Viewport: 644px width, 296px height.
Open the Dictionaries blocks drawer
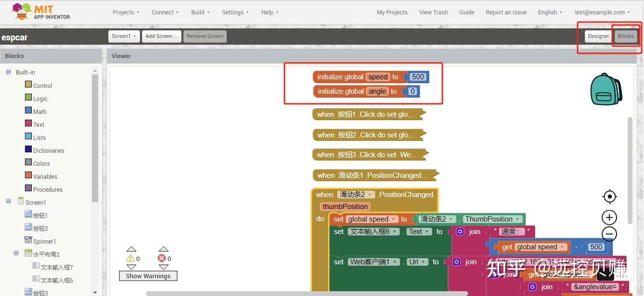coord(49,150)
